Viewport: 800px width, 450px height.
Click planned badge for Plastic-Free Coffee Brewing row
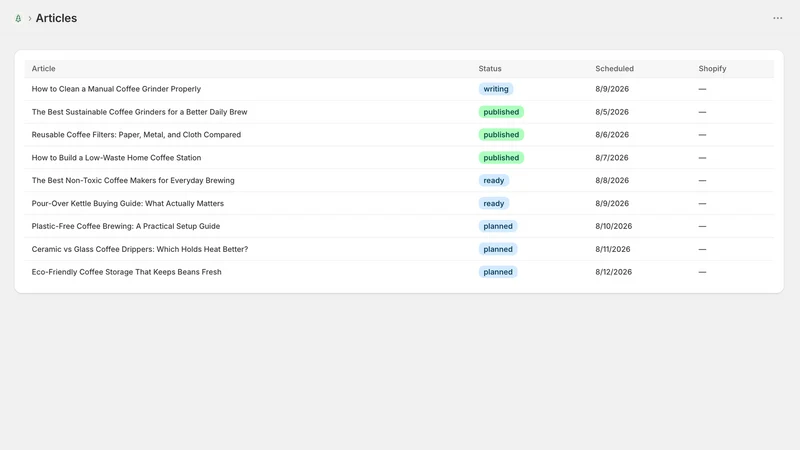pos(498,226)
